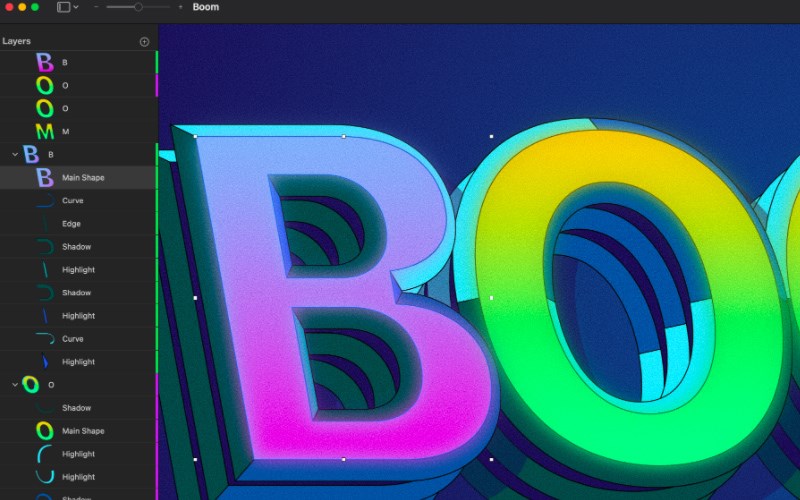Click bottom-middle selection handle on canvas
This screenshot has width=800, height=500.
pyautogui.click(x=343, y=459)
